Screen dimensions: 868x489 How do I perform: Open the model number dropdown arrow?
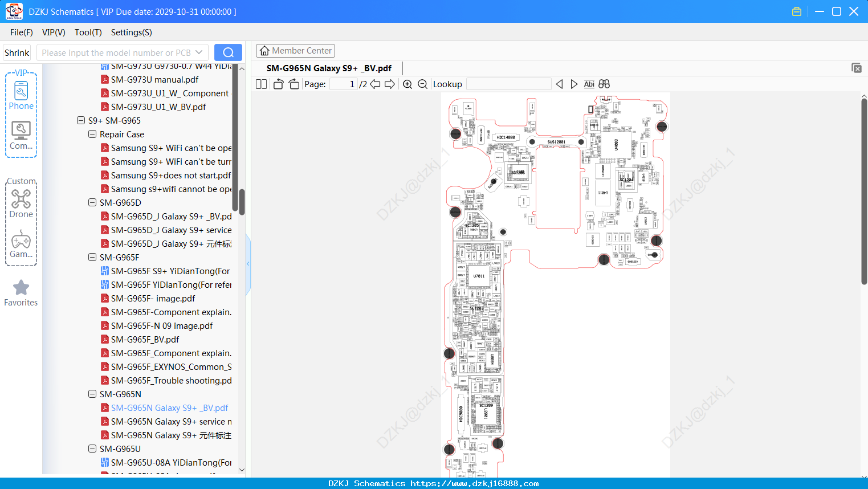point(199,52)
